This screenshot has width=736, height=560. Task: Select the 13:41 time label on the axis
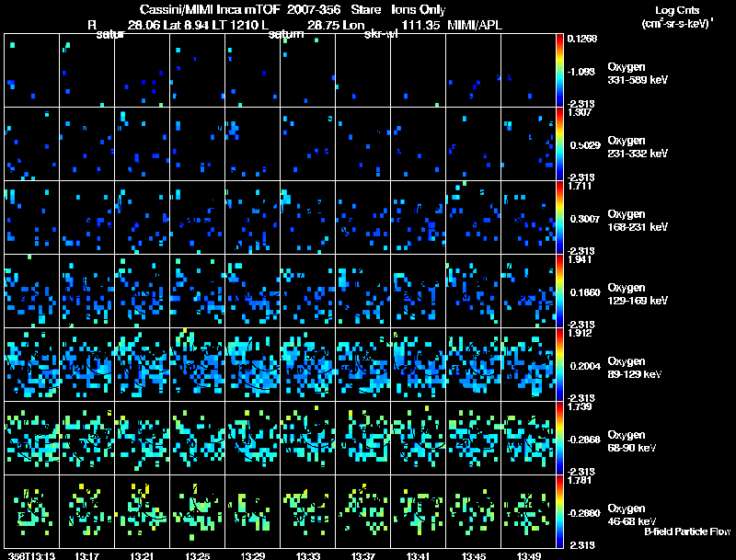click(x=419, y=554)
